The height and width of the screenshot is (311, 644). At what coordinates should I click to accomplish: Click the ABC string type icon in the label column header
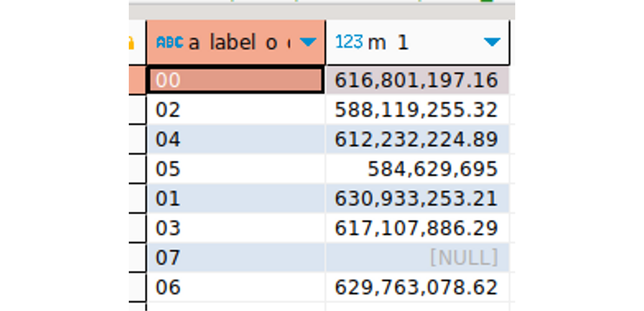tap(170, 42)
